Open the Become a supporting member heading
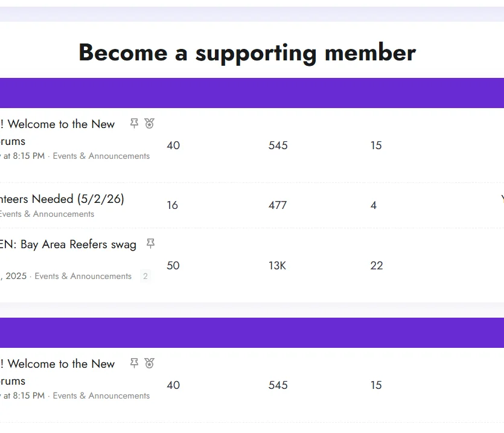 click(x=247, y=53)
